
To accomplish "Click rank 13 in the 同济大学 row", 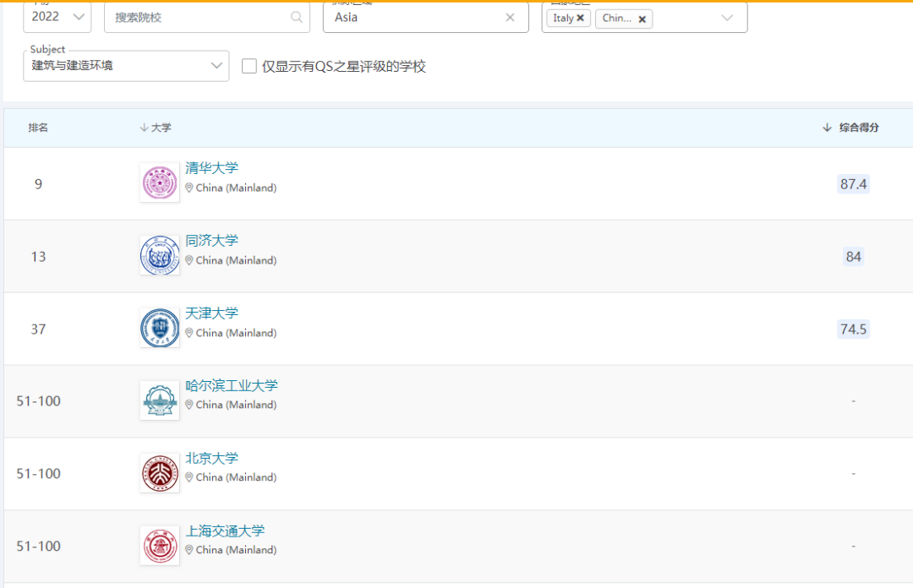I will (38, 257).
